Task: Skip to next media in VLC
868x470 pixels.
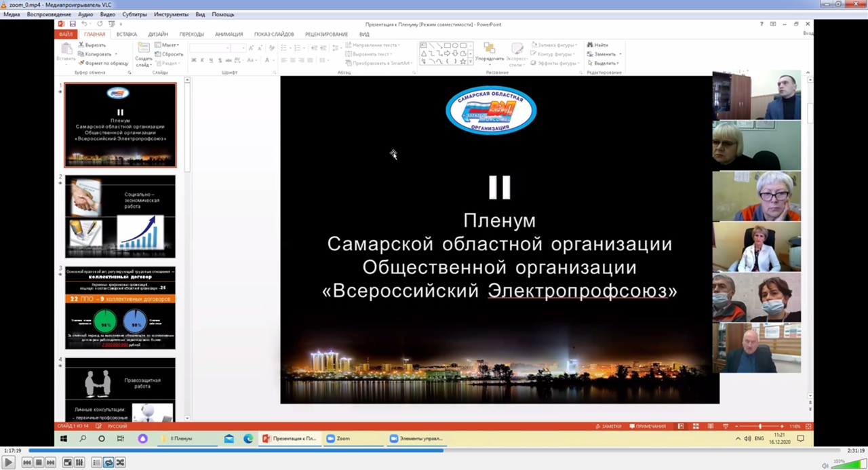Action: click(51, 463)
